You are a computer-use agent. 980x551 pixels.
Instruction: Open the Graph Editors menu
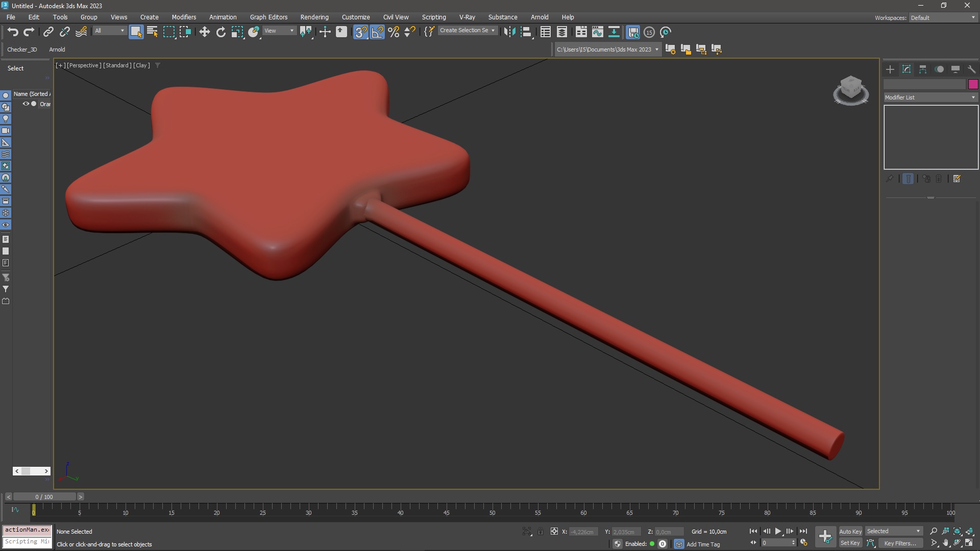click(268, 17)
